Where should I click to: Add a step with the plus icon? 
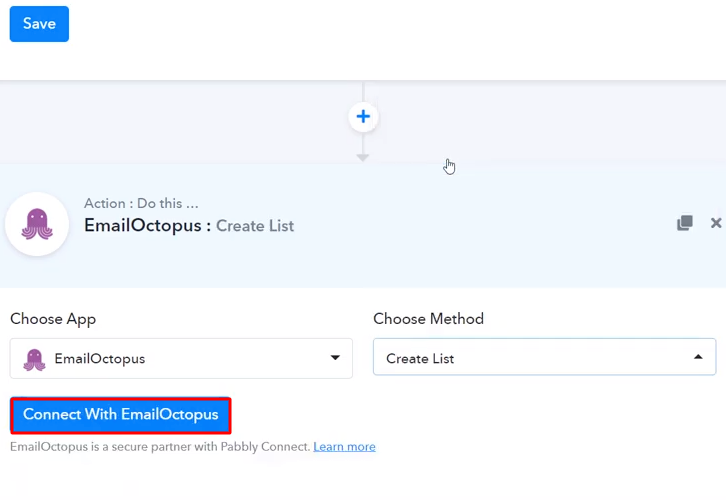click(x=363, y=117)
